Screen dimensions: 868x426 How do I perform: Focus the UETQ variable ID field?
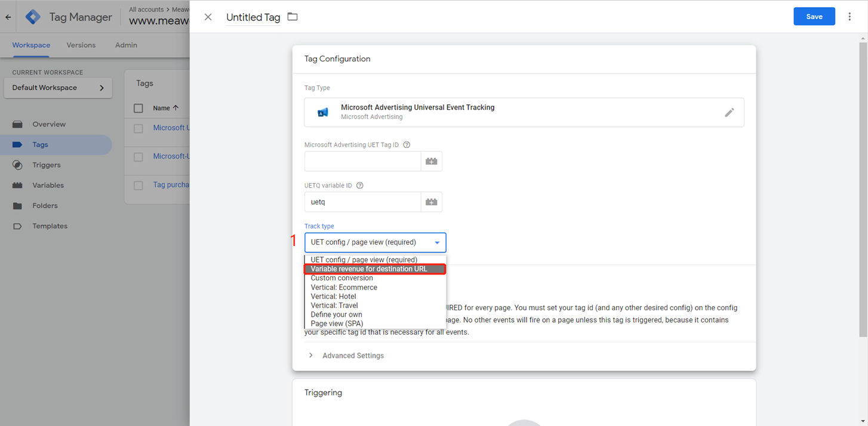pos(362,202)
